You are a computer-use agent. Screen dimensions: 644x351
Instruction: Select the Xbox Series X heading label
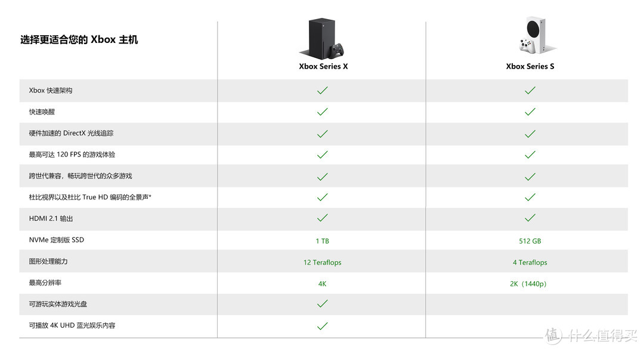pos(323,66)
